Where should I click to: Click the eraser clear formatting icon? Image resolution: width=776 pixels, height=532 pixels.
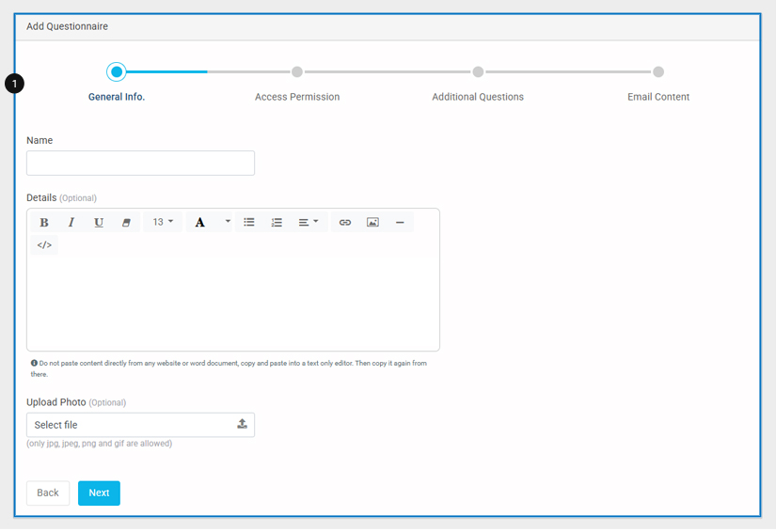pyautogui.click(x=126, y=223)
